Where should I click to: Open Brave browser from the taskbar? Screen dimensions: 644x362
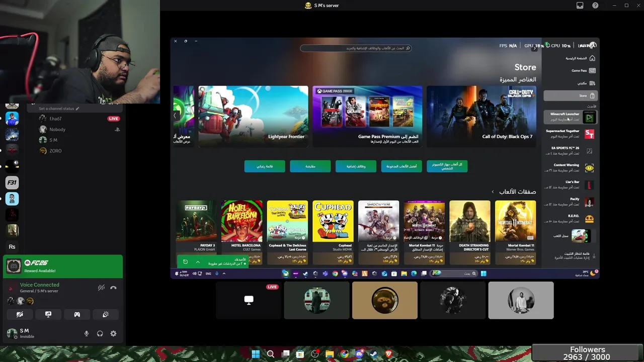(x=388, y=354)
